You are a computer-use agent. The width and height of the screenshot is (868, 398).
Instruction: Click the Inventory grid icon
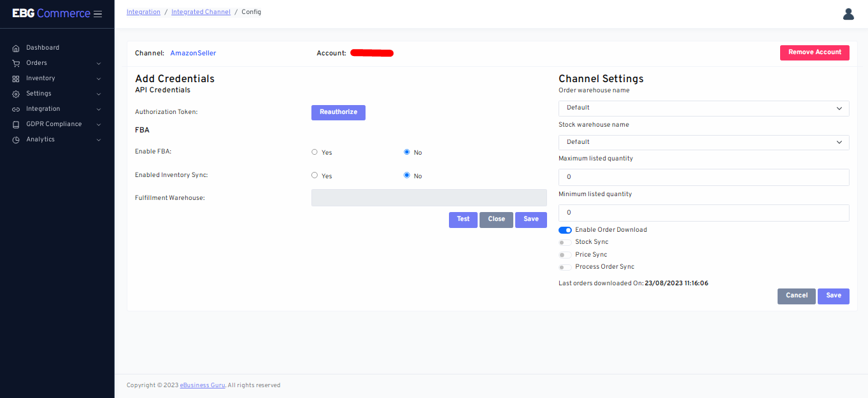(x=16, y=78)
